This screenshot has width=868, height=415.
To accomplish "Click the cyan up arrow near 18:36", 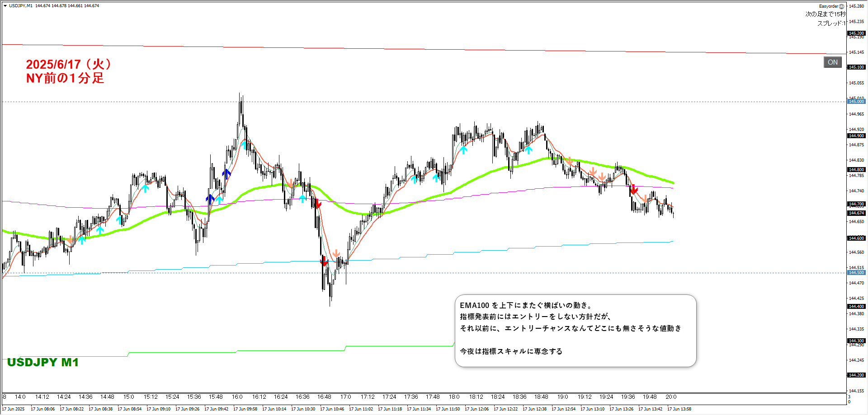I will pyautogui.click(x=528, y=149).
